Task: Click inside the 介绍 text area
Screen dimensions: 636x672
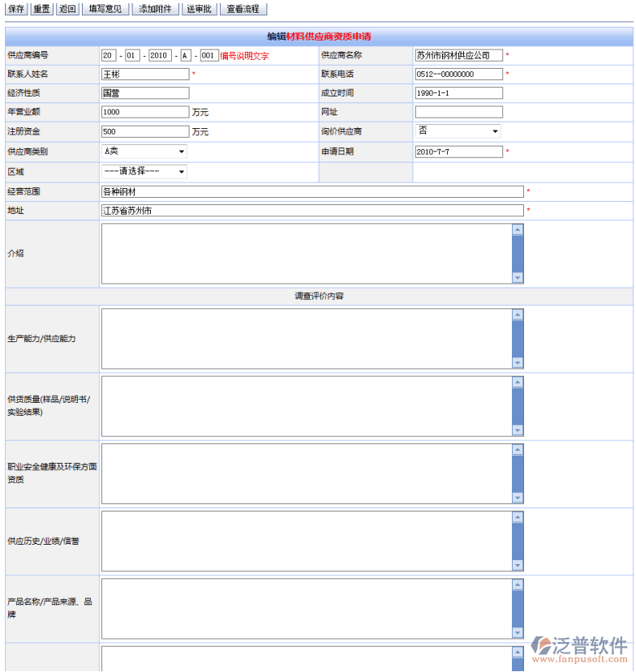Action: pos(307,253)
